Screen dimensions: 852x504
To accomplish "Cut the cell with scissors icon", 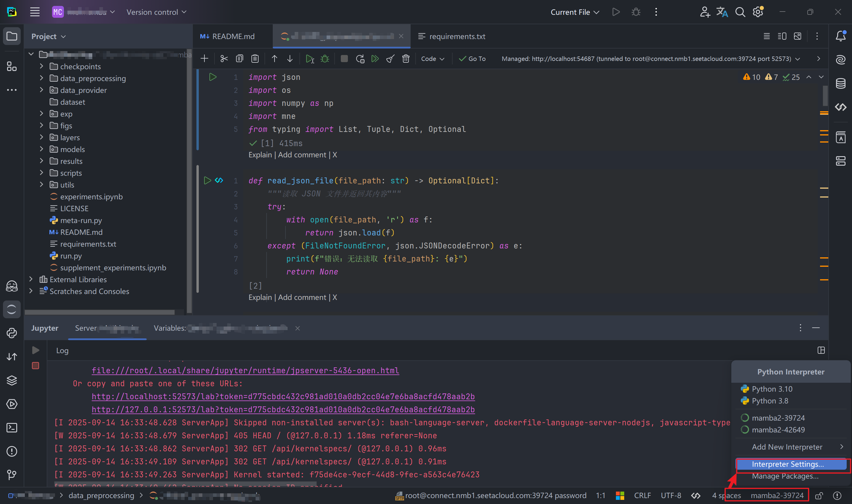I will (x=224, y=59).
